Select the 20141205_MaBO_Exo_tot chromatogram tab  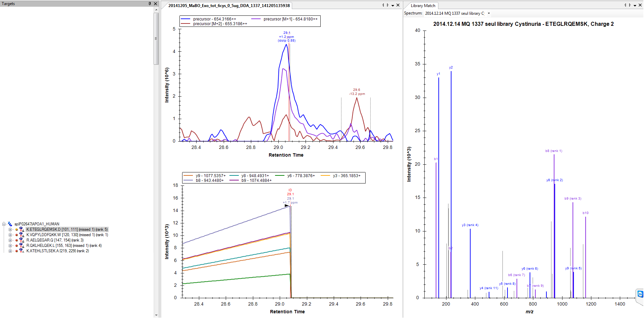[x=229, y=6]
